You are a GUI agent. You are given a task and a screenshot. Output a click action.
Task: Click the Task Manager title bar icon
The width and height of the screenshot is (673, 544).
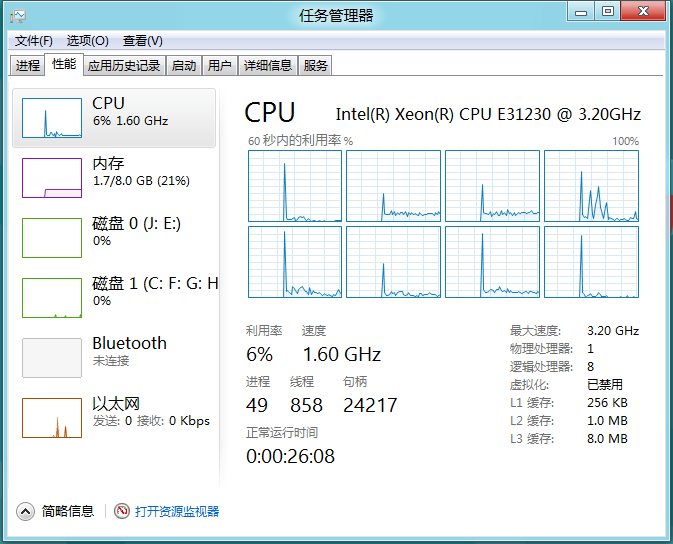[x=18, y=16]
